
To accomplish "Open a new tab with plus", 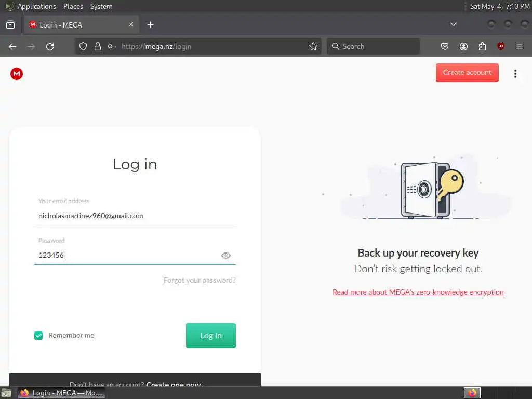I will click(x=150, y=25).
